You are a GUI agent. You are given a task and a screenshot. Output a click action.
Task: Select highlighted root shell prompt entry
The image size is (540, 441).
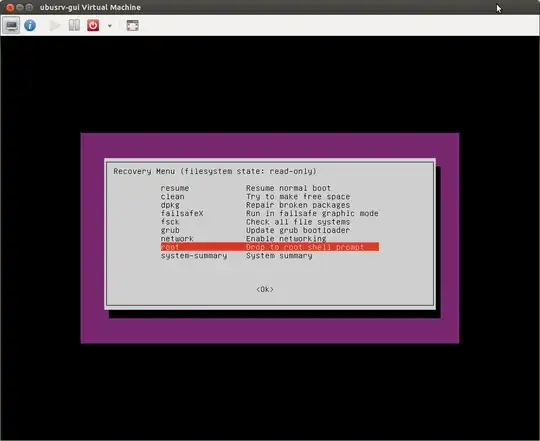click(x=270, y=247)
